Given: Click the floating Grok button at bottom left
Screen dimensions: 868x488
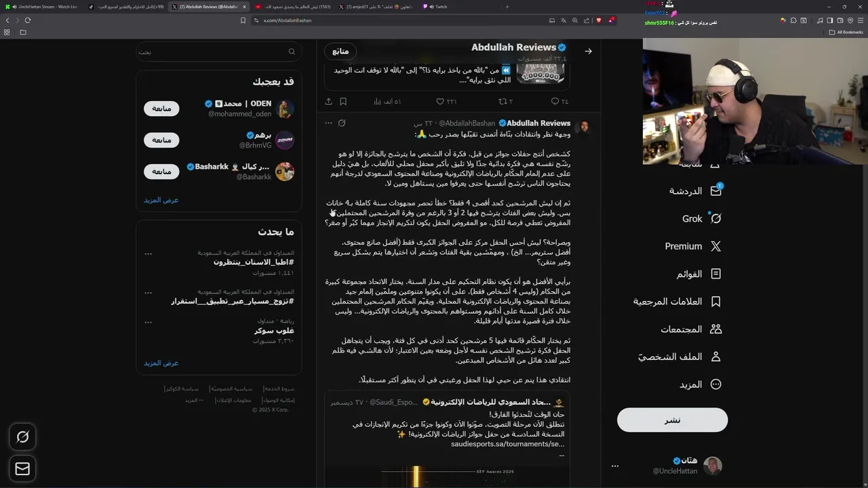Looking at the screenshot, I should (22, 437).
